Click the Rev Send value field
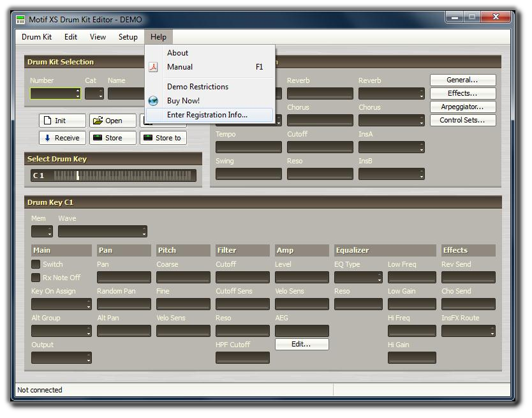The image size is (532, 418). [468, 278]
